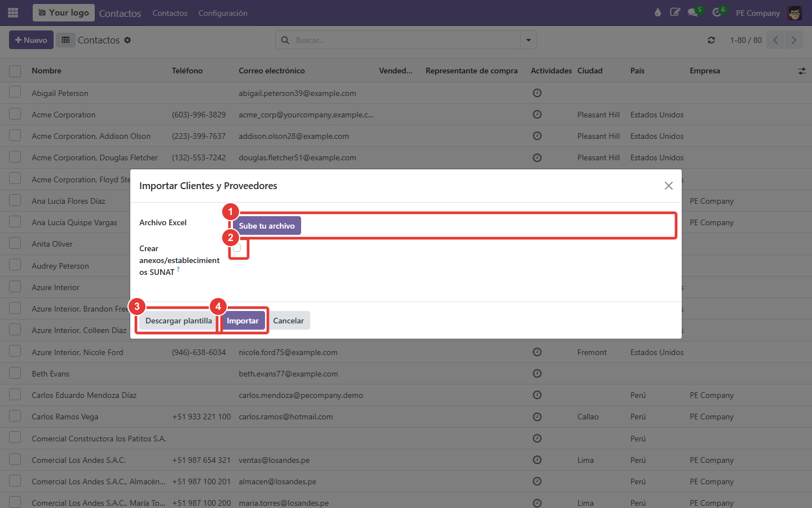Click the edit note icon in top bar
Image resolution: width=812 pixels, height=508 pixels.
click(675, 12)
